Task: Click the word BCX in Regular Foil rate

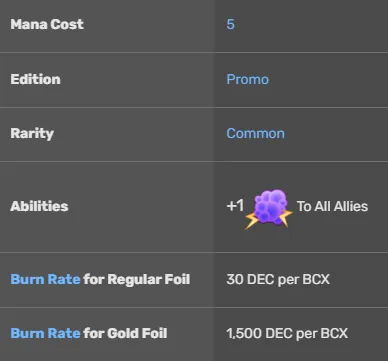Action: pos(316,279)
